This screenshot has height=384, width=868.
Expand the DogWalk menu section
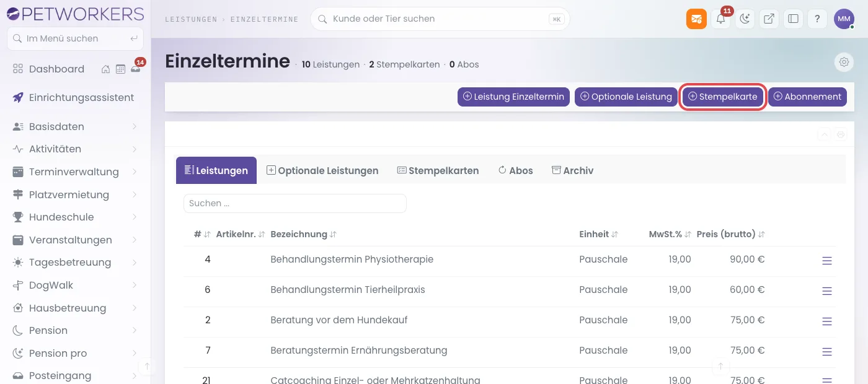pyautogui.click(x=75, y=285)
